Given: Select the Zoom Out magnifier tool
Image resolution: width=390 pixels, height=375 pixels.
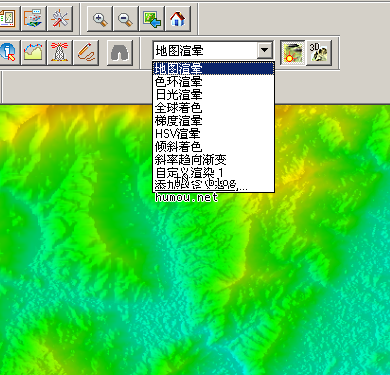Looking at the screenshot, I should point(126,19).
